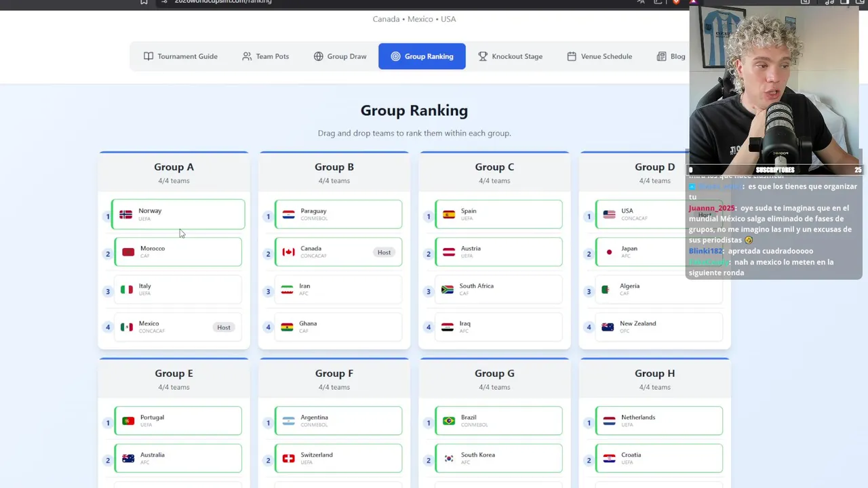868x488 pixels.
Task: Select the Algeria team name text
Action: (x=630, y=286)
